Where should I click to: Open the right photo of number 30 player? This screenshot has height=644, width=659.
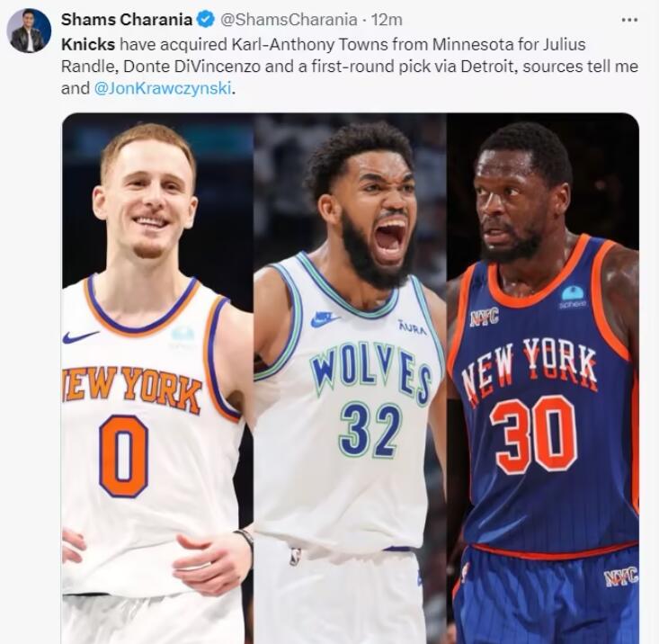point(543,379)
